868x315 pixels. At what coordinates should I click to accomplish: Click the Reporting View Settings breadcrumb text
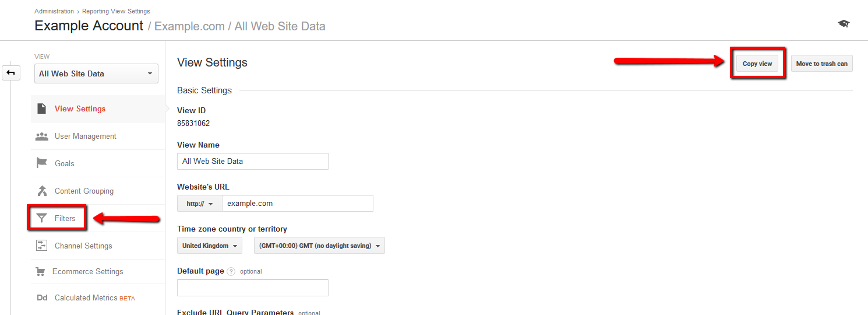tap(116, 11)
